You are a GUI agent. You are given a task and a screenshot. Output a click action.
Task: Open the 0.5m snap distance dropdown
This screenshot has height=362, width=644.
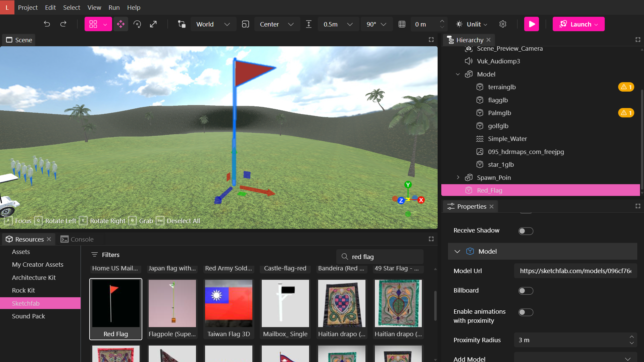pos(338,24)
